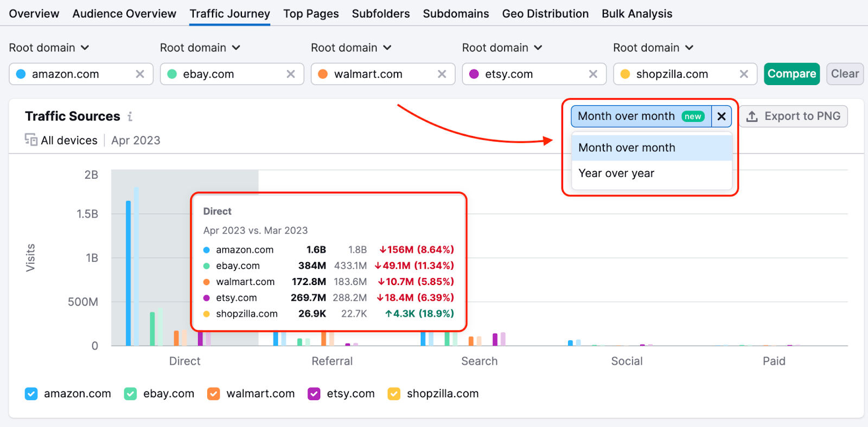Image resolution: width=868 pixels, height=427 pixels.
Task: Click the export upload icon
Action: 752,117
